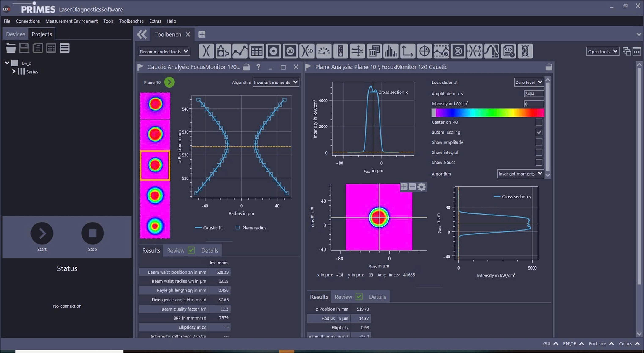Click the save project floppy-disk icon
644x353 pixels.
24,48
